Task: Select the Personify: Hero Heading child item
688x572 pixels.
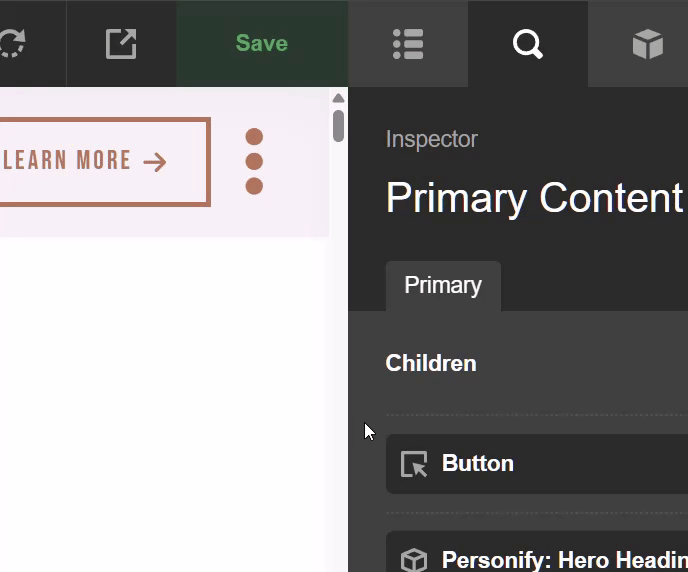Action: pos(560,558)
